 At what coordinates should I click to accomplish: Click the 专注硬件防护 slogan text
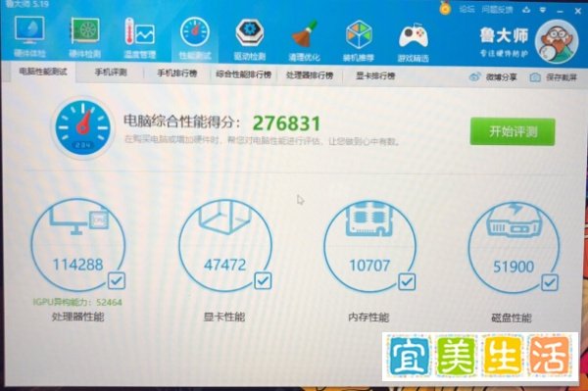[504, 53]
